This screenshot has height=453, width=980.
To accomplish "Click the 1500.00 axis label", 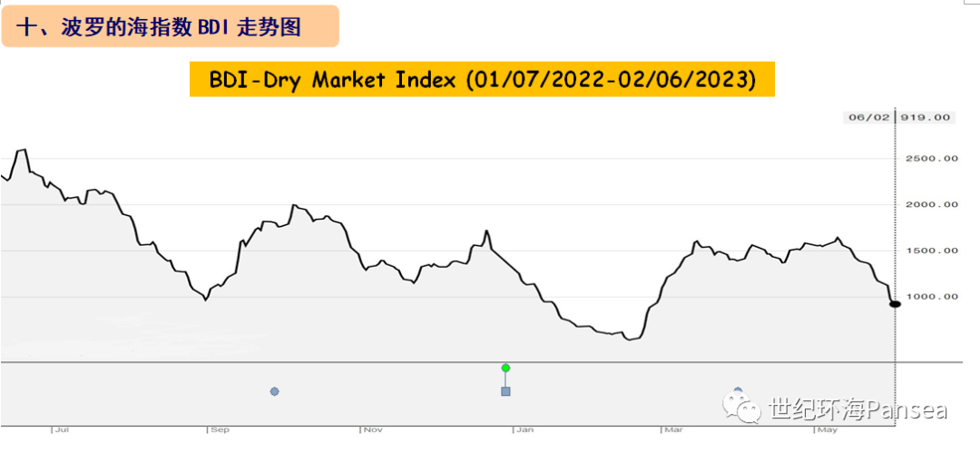I will click(931, 251).
